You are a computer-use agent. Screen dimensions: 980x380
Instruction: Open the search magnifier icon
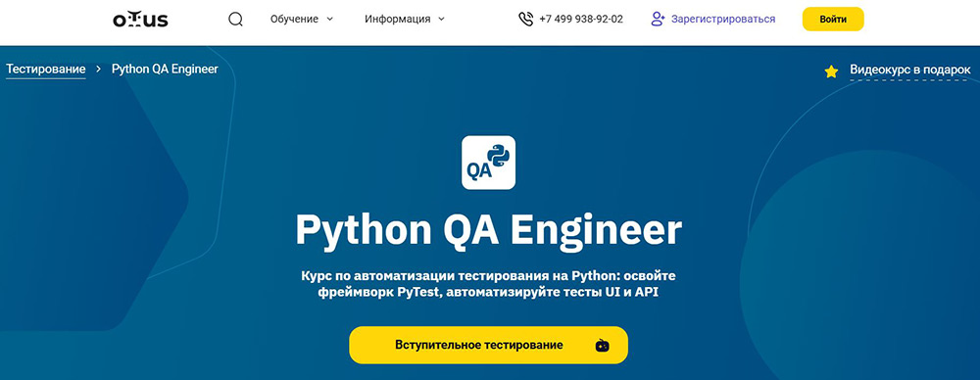235,20
